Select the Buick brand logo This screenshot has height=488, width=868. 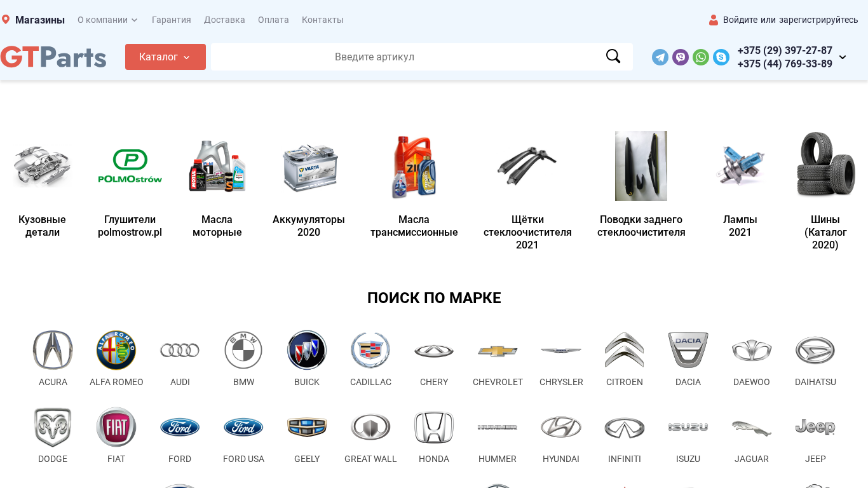pyautogui.click(x=307, y=350)
